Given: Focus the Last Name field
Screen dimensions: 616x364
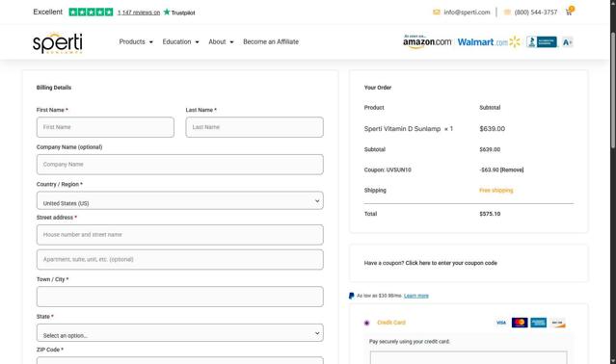Looking at the screenshot, I should click(254, 127).
